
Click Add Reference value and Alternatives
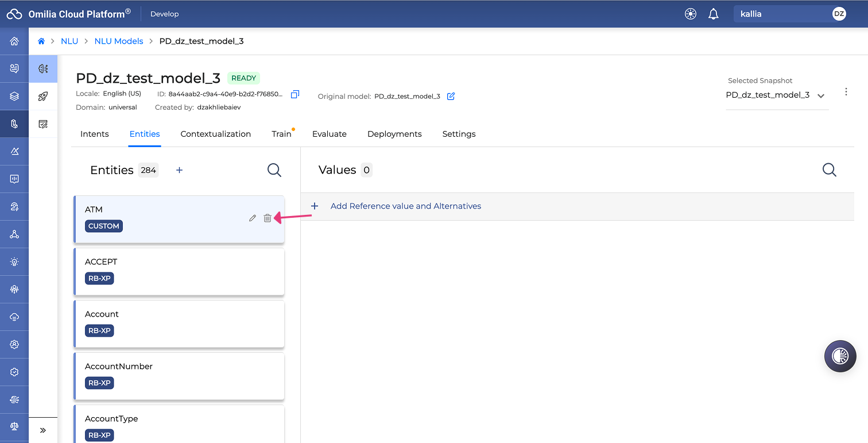click(405, 206)
